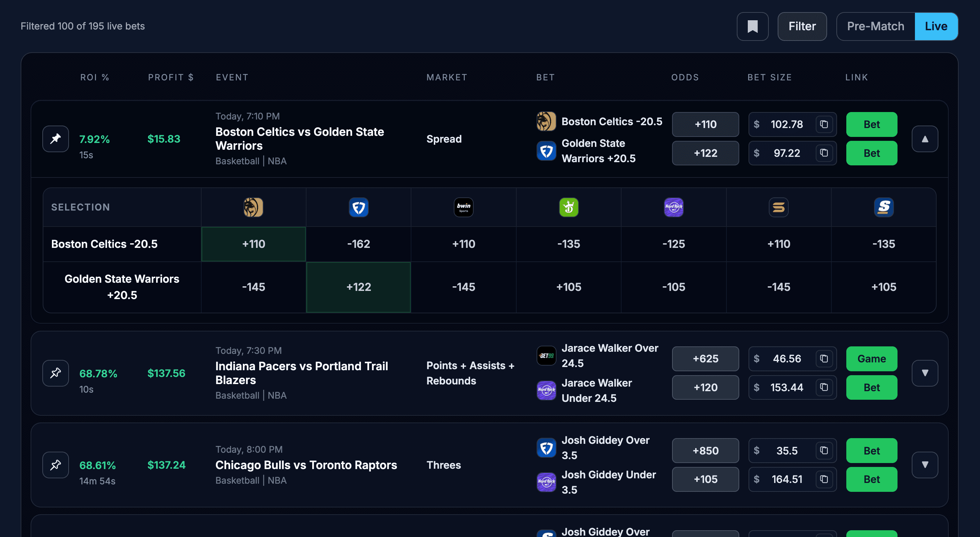Viewport: 980px width, 537px height.
Task: Copy the $153.44 bet size using its copy icon
Action: click(x=824, y=387)
